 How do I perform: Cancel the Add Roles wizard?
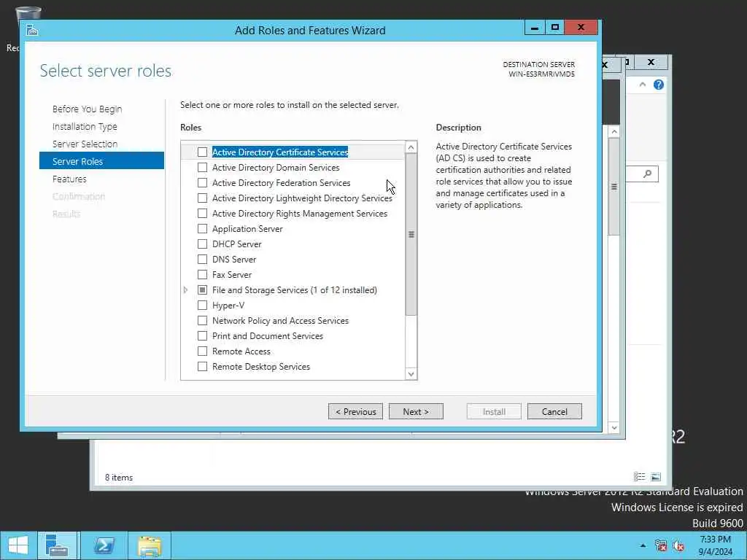[554, 411]
